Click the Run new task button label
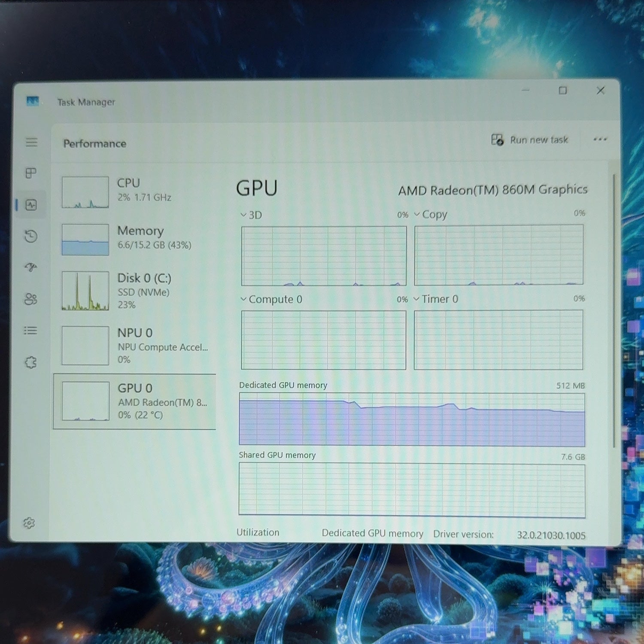This screenshot has width=644, height=644. pyautogui.click(x=539, y=140)
